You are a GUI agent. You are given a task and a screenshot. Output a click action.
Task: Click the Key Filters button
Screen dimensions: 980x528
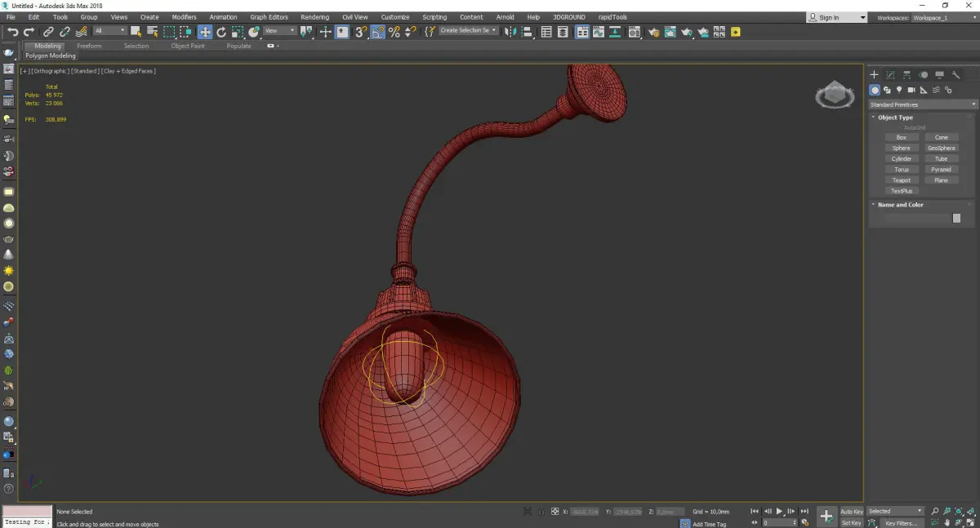901,523
